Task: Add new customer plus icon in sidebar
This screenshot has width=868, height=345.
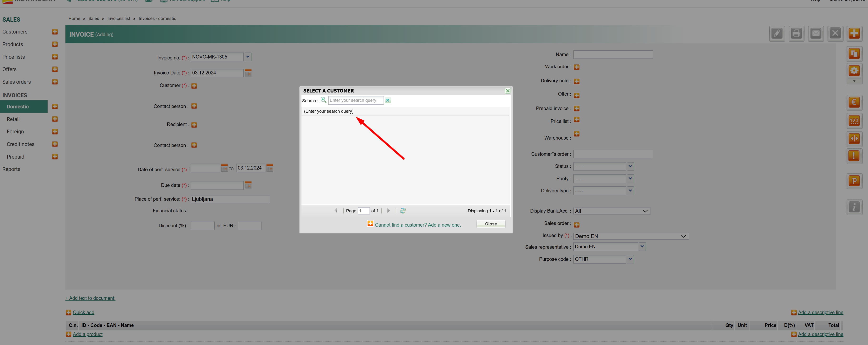Action: click(55, 32)
